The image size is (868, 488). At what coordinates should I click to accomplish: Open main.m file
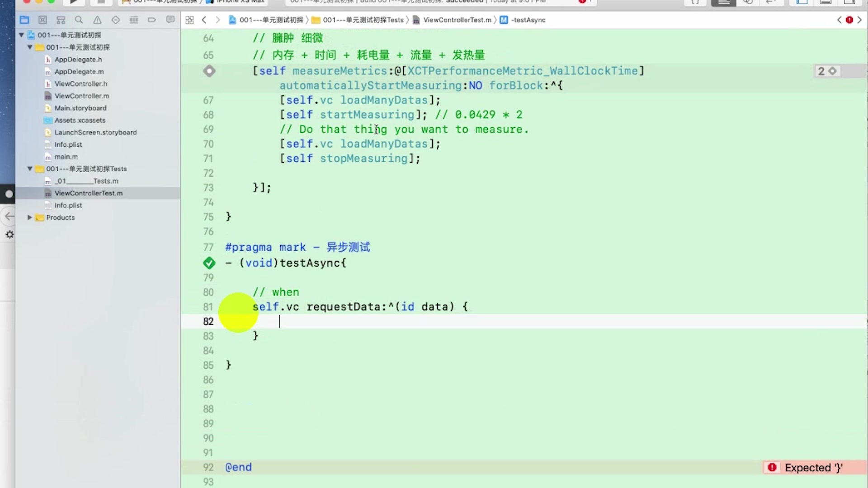(66, 157)
